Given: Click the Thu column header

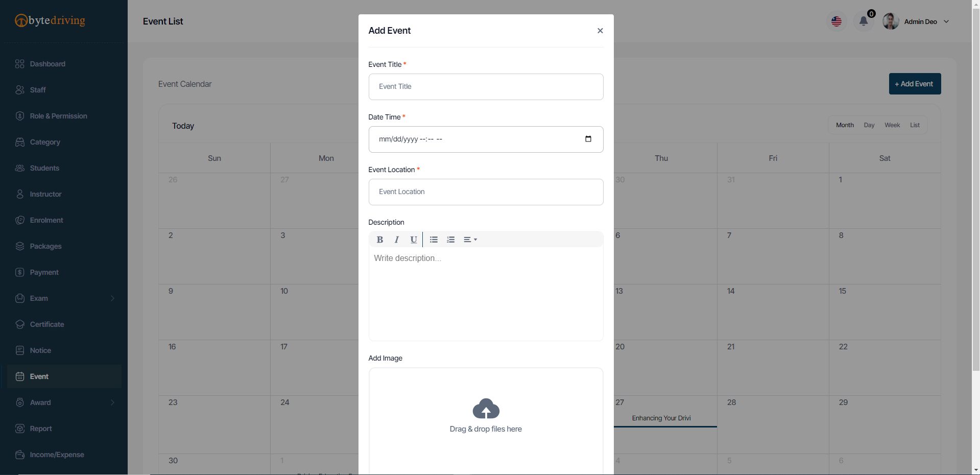Looking at the screenshot, I should (661, 158).
